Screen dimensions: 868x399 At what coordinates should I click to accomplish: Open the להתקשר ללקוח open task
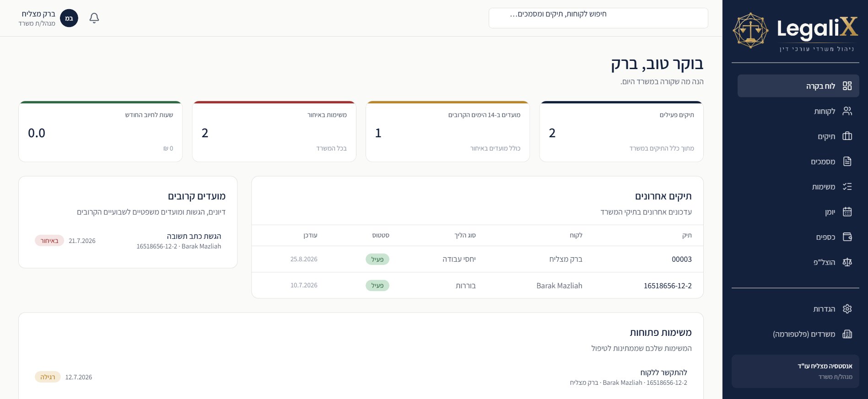click(361, 377)
